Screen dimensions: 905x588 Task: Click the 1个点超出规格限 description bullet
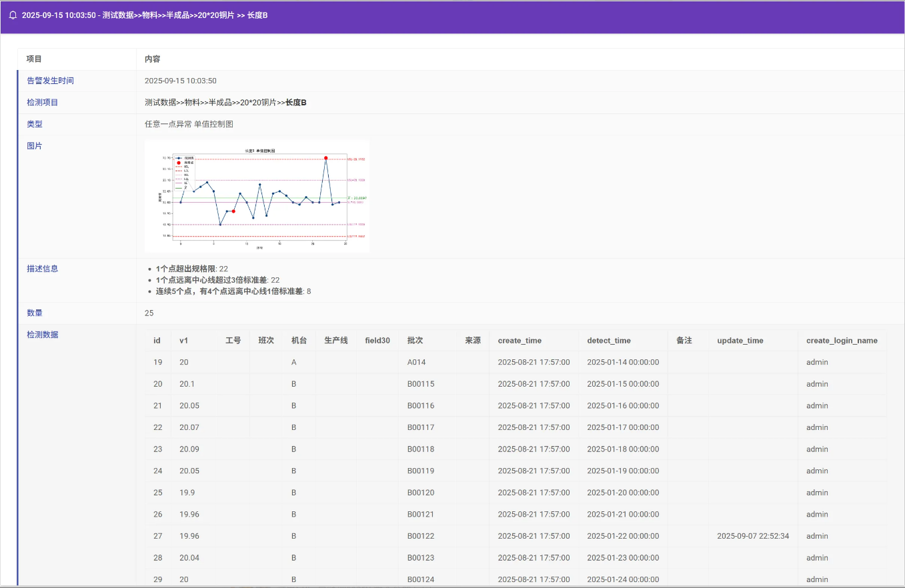[x=187, y=269]
